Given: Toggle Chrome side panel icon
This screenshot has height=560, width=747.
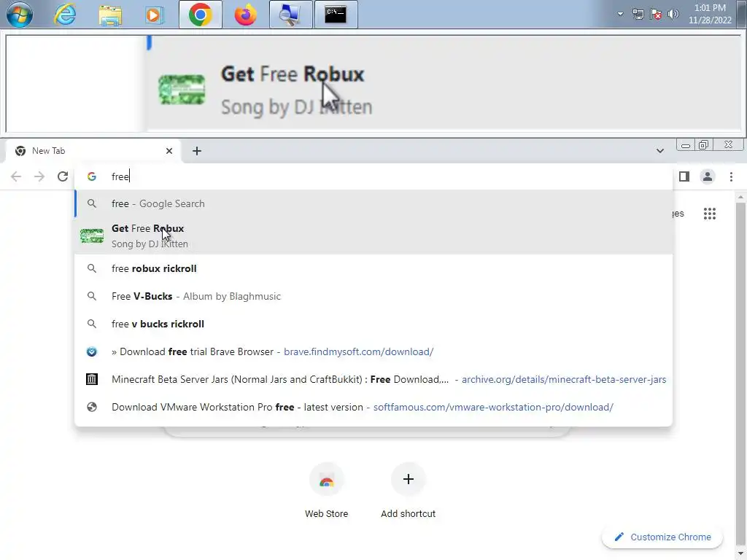Looking at the screenshot, I should tap(684, 176).
